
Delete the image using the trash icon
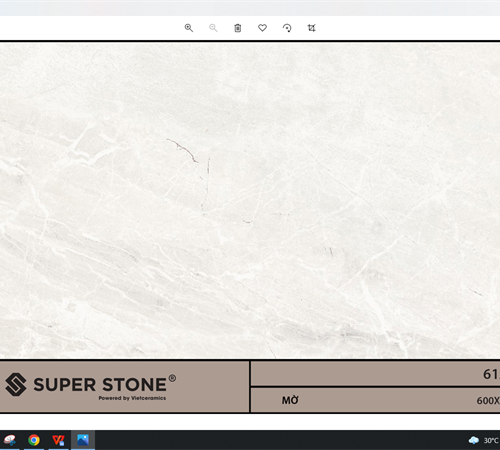(x=238, y=28)
